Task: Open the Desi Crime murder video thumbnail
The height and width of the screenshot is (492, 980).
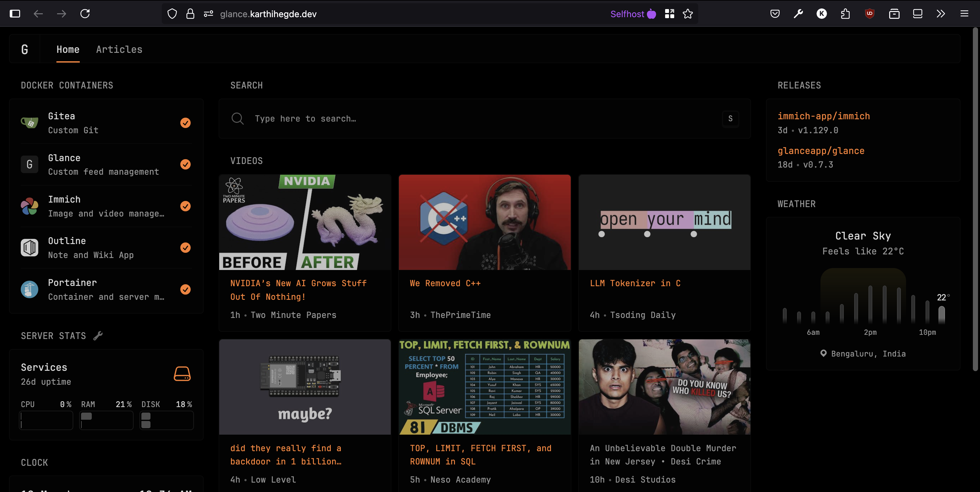Action: [x=664, y=387]
